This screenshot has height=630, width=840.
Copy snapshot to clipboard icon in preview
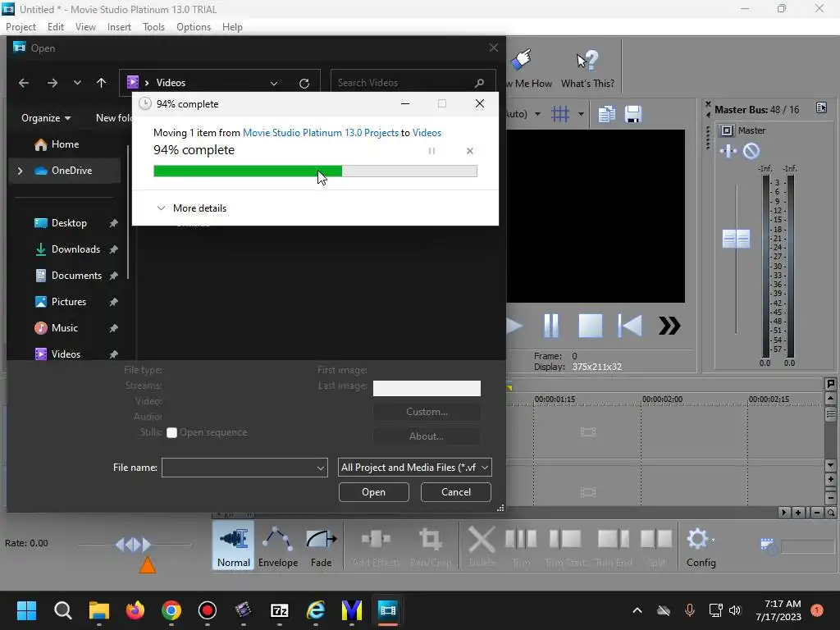[606, 114]
